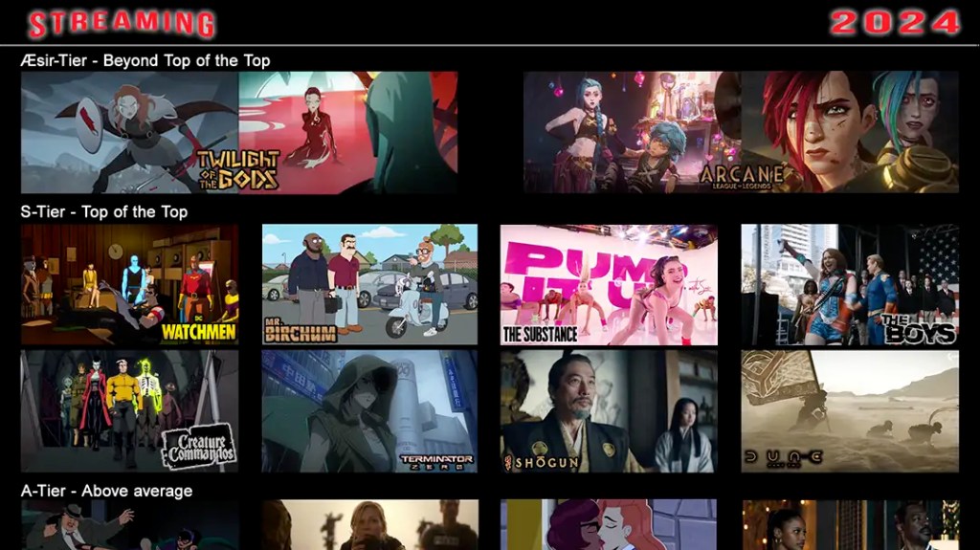Open The Boys thumbnail
The height and width of the screenshot is (550, 980).
[850, 284]
